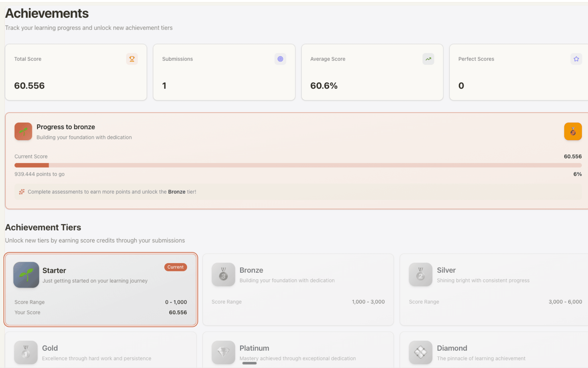The height and width of the screenshot is (368, 588).
Task: Click the Gold tier medal icon
Action: [26, 352]
